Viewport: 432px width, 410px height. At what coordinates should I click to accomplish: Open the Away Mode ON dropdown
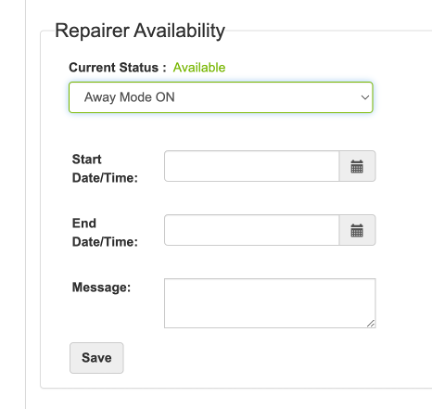coord(221,97)
